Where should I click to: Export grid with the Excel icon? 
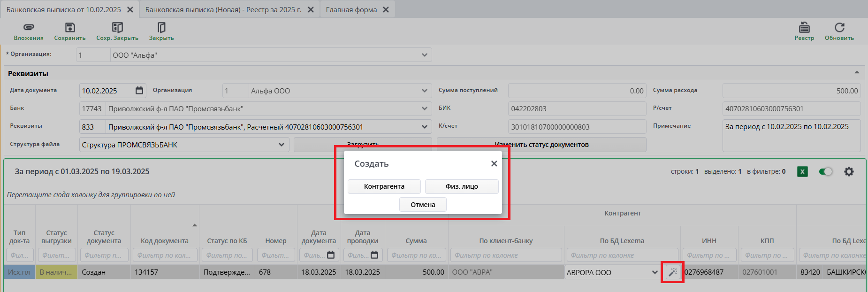pyautogui.click(x=802, y=172)
